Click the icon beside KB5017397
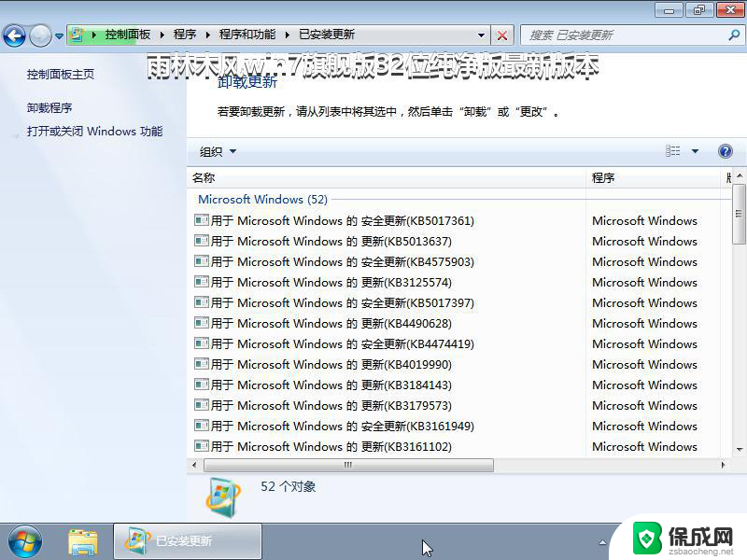This screenshot has width=747, height=560. coord(202,301)
